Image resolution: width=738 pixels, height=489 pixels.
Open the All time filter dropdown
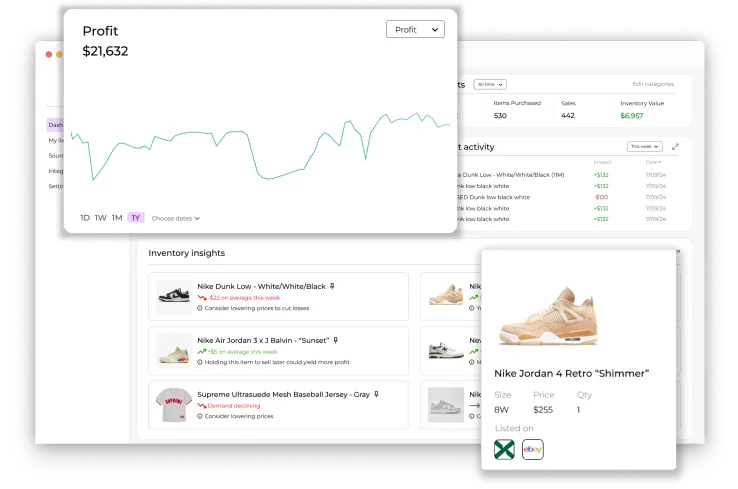(x=490, y=85)
